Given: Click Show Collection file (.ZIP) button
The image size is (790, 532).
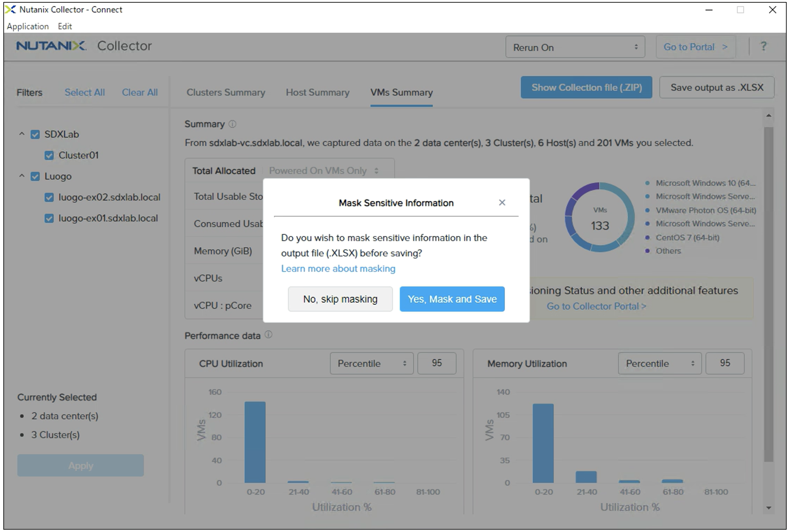Looking at the screenshot, I should click(x=586, y=87).
